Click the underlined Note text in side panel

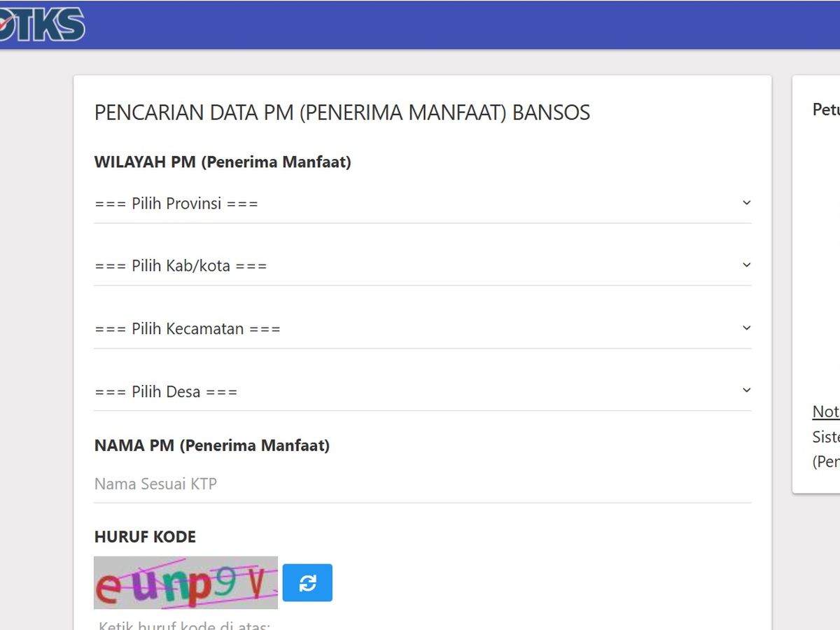pos(826,412)
